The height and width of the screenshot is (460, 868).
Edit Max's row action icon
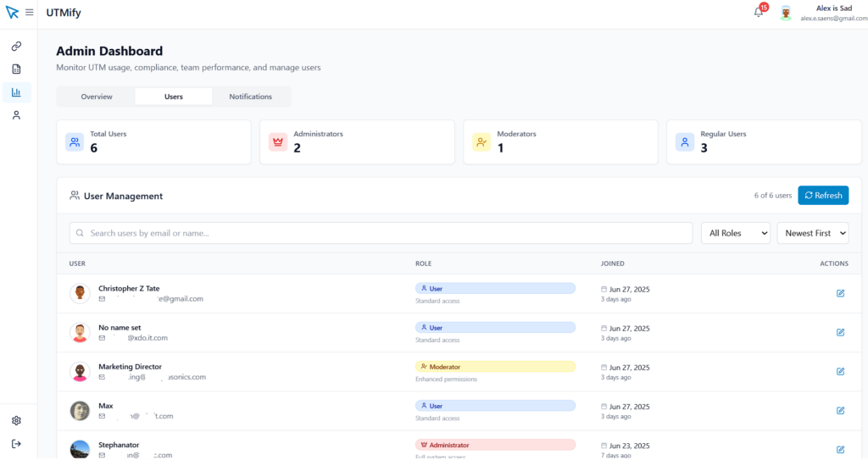840,411
